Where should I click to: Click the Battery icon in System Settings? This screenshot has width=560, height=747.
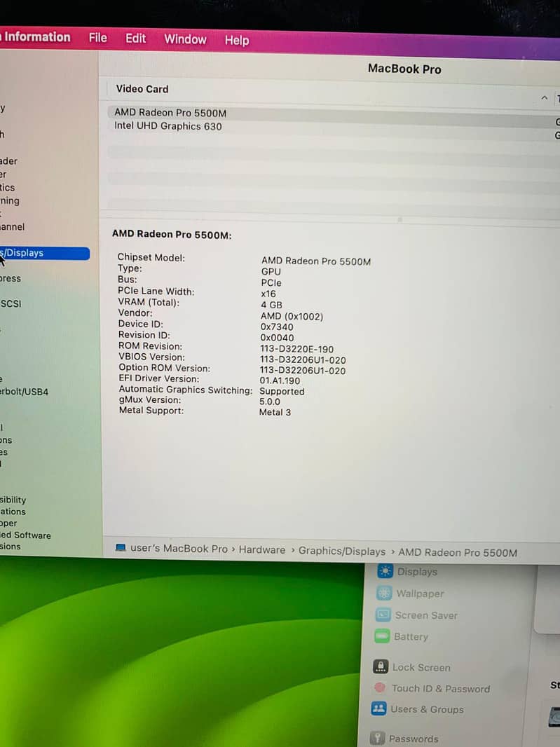(x=382, y=636)
